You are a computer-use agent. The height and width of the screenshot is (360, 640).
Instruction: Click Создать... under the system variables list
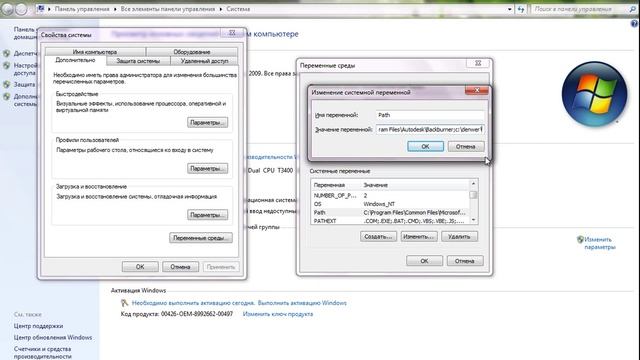(378, 237)
